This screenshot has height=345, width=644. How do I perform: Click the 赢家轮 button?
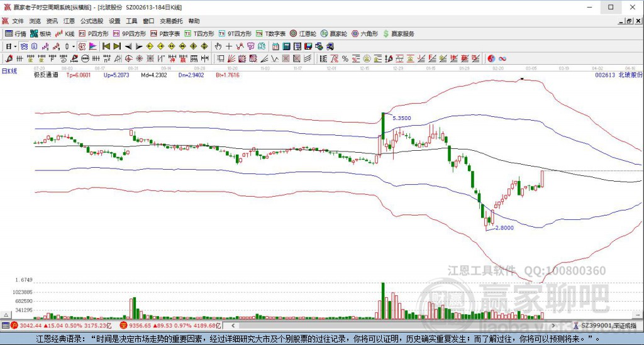[334, 34]
